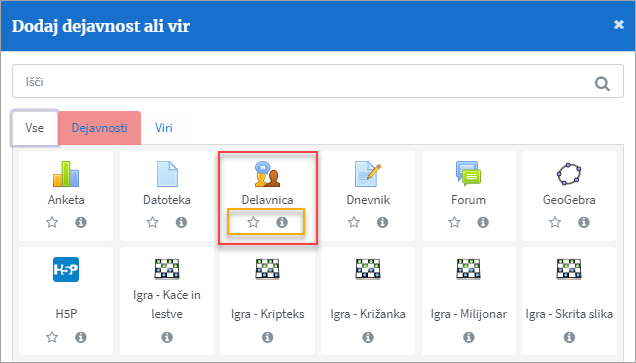The image size is (636, 363).
Task: Add a Forum via its icon
Action: [x=468, y=174]
